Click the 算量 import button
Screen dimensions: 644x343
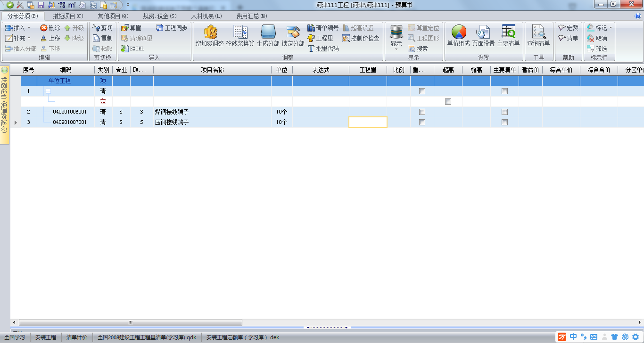(x=131, y=28)
